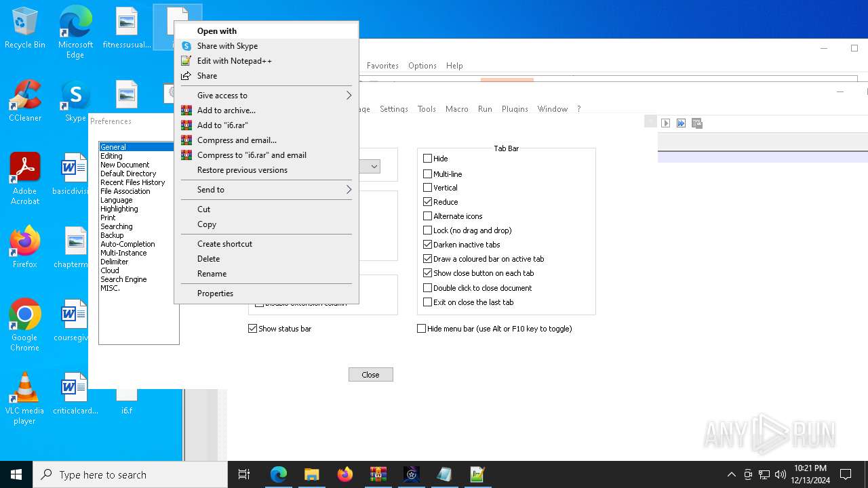Open the notification center icon
Viewport: 868px width, 488px height.
point(846,474)
